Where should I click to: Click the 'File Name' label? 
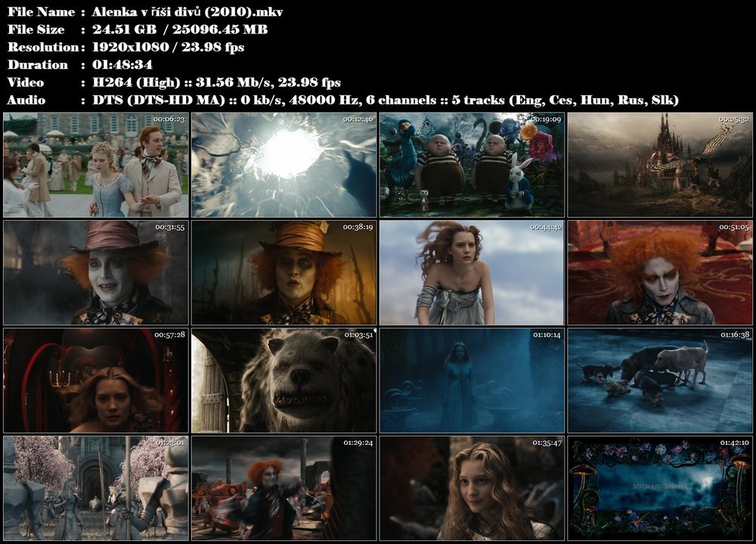point(41,12)
